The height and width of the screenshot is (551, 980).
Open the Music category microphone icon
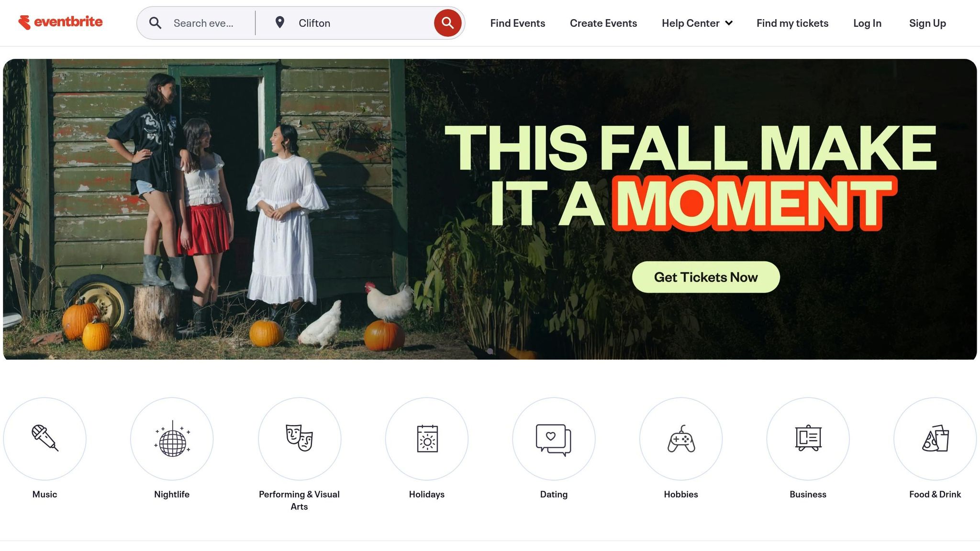tap(45, 439)
